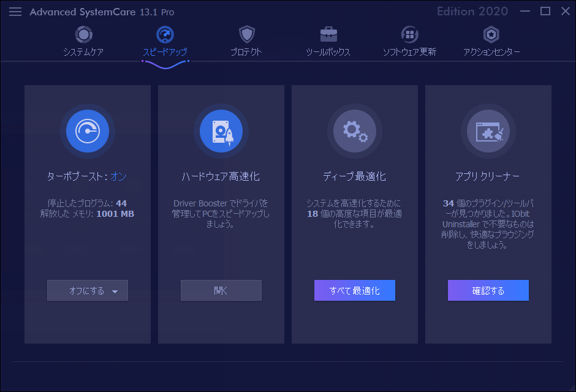This screenshot has height=392, width=576.
Task: Click the Turbo Boost gauge icon
Action: 88,131
